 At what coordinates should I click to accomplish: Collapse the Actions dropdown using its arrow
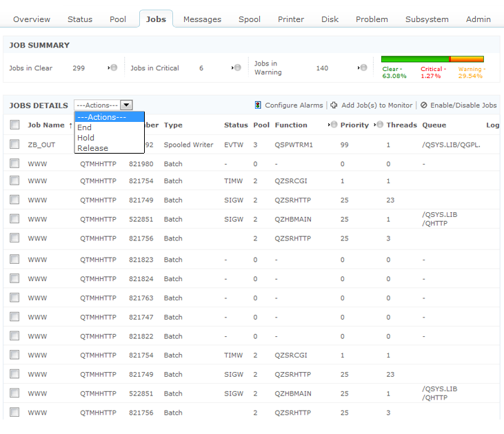tap(126, 105)
